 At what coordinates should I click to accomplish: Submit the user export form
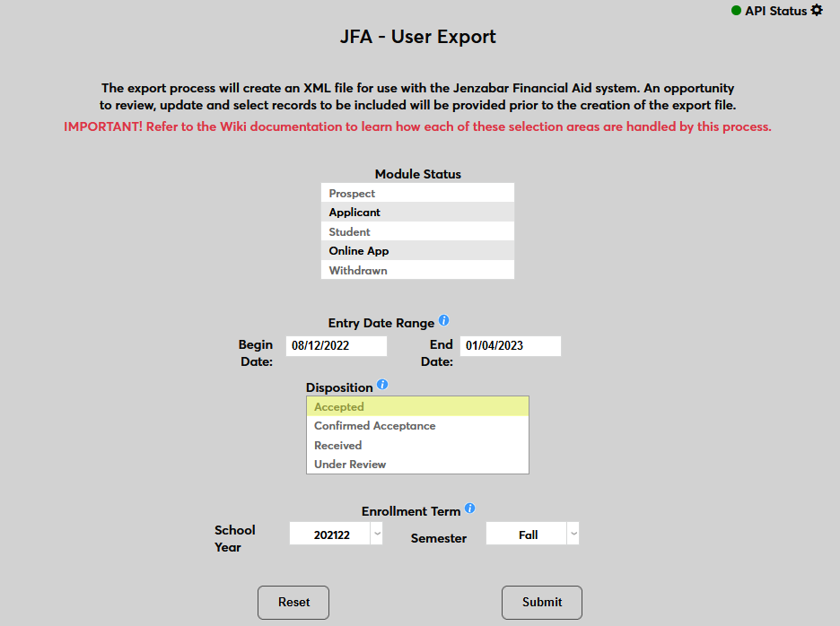click(541, 602)
